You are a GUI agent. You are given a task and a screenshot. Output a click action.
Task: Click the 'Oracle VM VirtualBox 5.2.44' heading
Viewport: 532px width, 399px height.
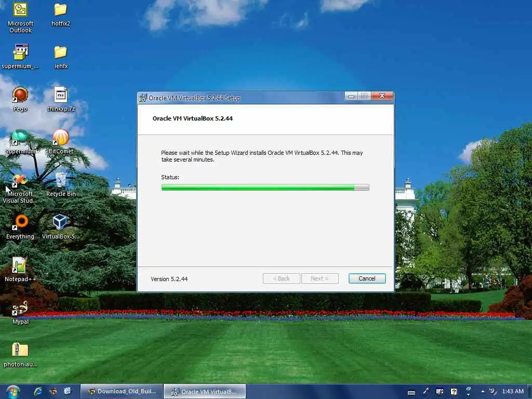(x=192, y=118)
